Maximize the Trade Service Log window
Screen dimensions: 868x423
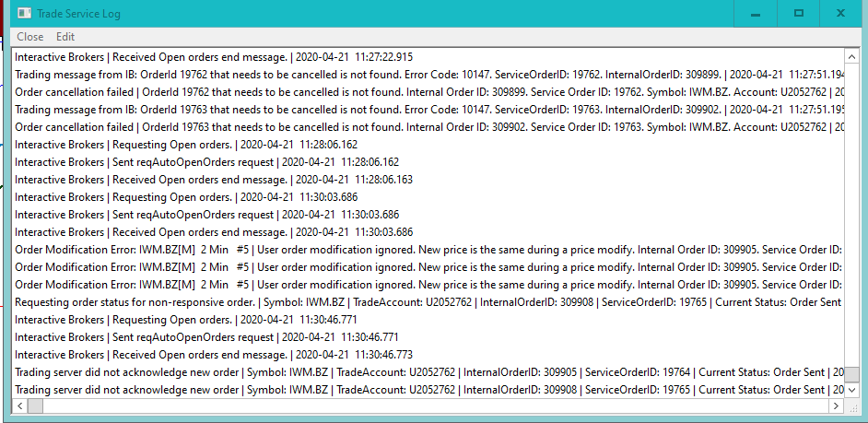tap(798, 14)
